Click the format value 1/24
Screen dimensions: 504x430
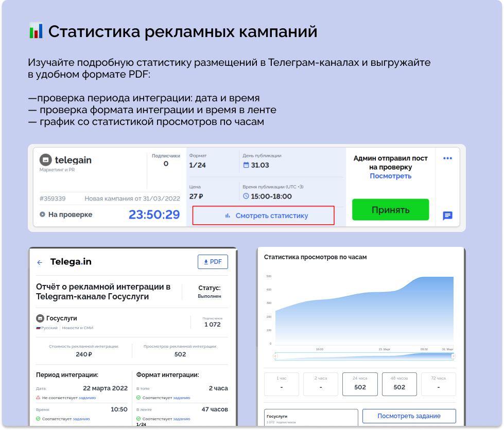click(x=197, y=165)
